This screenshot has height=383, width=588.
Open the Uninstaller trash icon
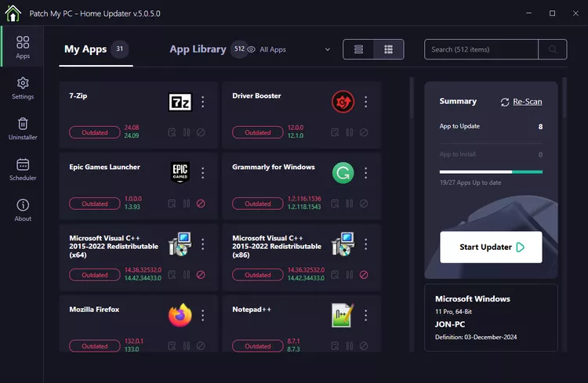click(x=23, y=124)
